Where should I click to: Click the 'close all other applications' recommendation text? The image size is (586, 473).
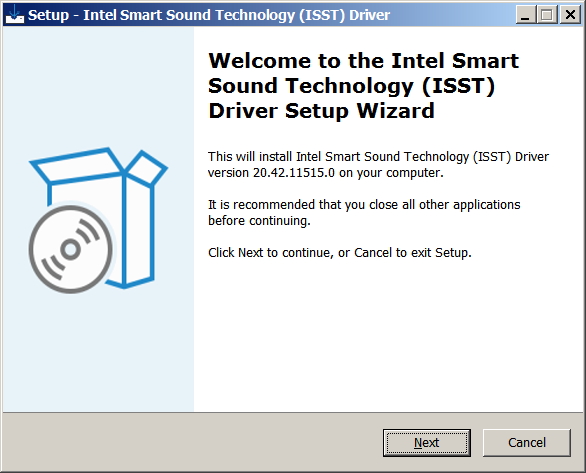[x=445, y=205]
